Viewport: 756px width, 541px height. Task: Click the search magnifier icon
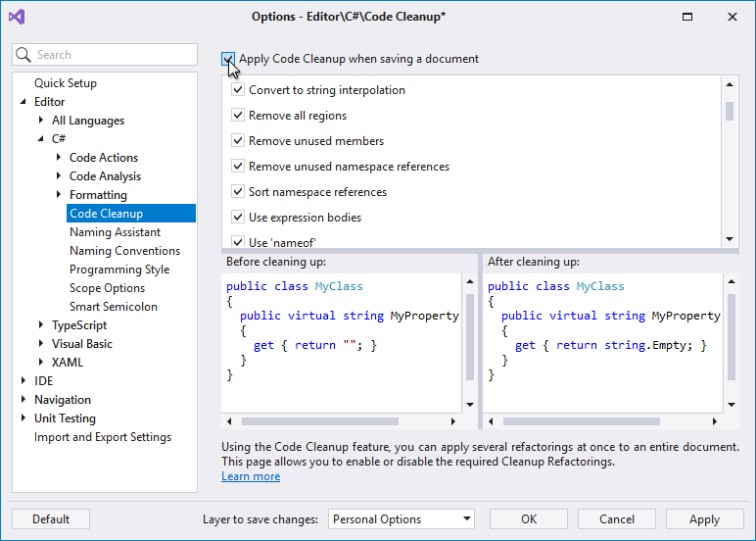pyautogui.click(x=24, y=55)
